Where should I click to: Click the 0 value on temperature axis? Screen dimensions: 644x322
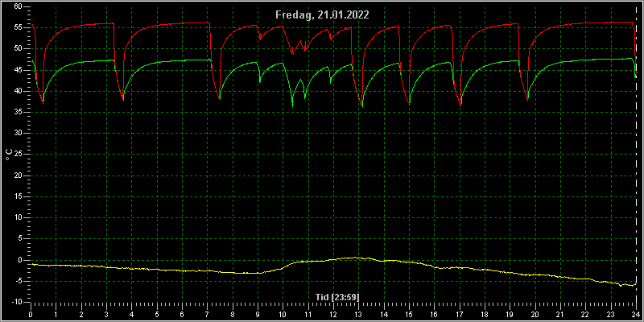tap(19, 260)
